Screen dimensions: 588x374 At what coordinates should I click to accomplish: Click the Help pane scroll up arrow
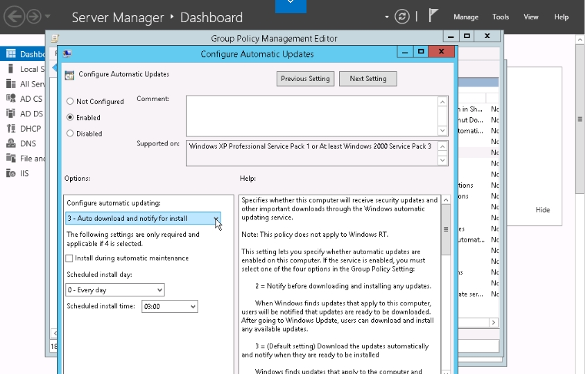click(446, 200)
